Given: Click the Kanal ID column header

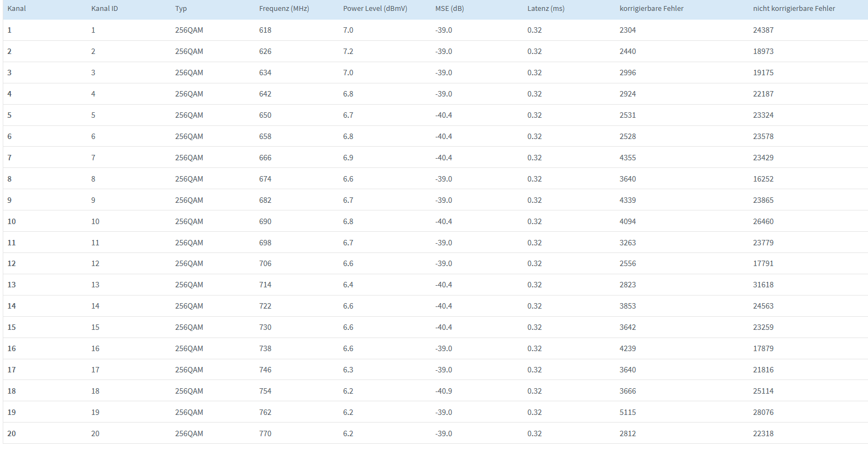Looking at the screenshot, I should (105, 9).
